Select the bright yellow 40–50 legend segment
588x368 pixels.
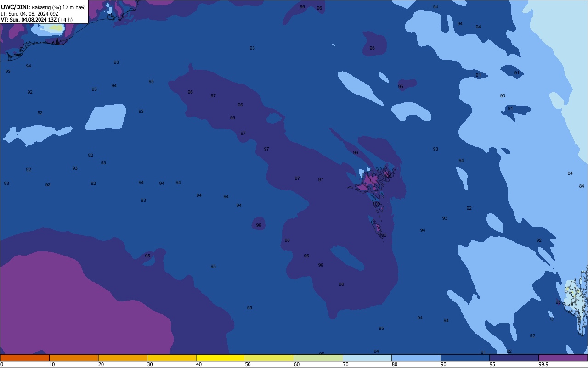(220, 357)
